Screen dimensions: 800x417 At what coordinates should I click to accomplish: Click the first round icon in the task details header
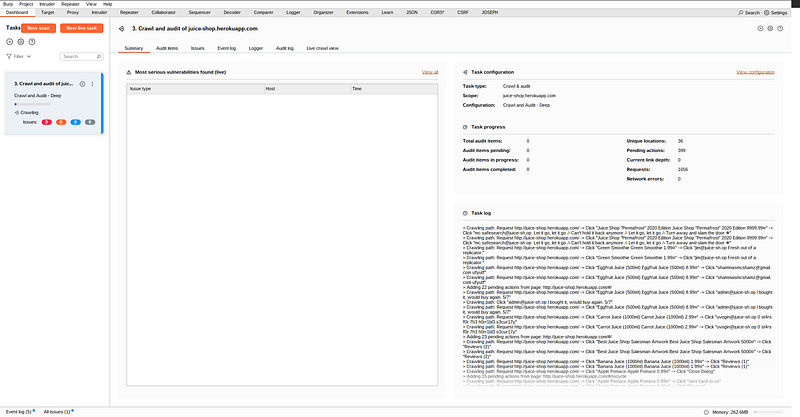(x=760, y=29)
